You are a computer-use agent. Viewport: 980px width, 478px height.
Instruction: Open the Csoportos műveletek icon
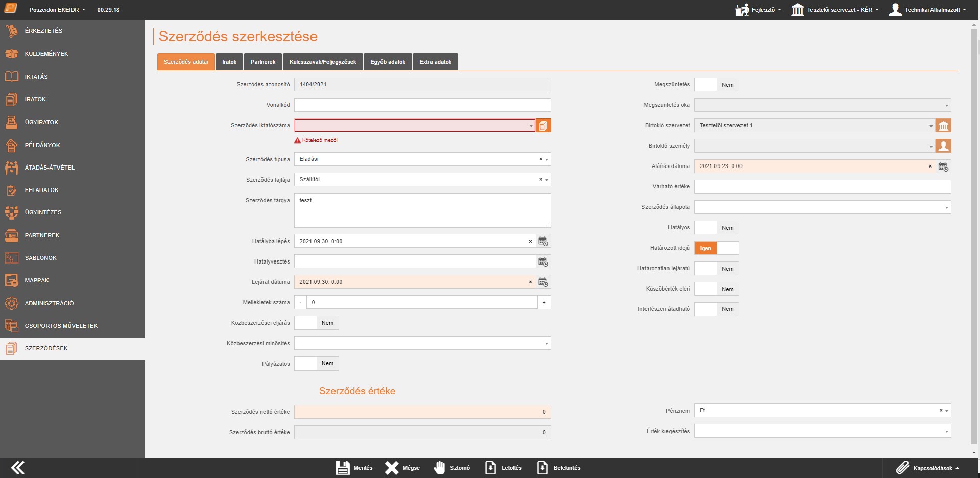click(x=11, y=326)
